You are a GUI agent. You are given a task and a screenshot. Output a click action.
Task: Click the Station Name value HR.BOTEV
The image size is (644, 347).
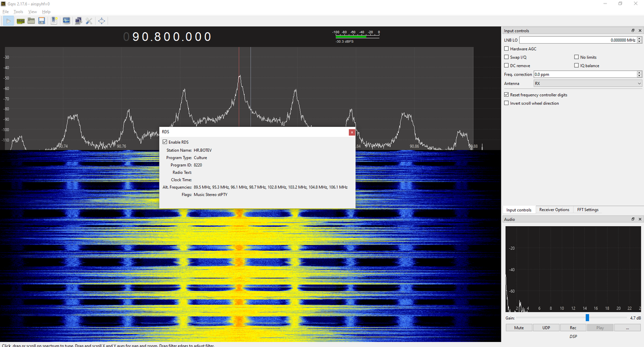(x=202, y=150)
